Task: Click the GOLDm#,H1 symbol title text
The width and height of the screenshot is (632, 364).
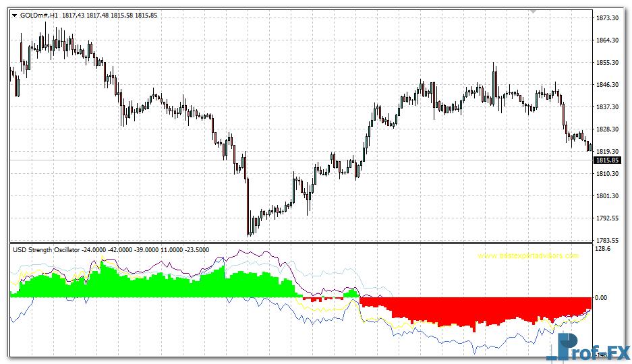Action: (39, 16)
